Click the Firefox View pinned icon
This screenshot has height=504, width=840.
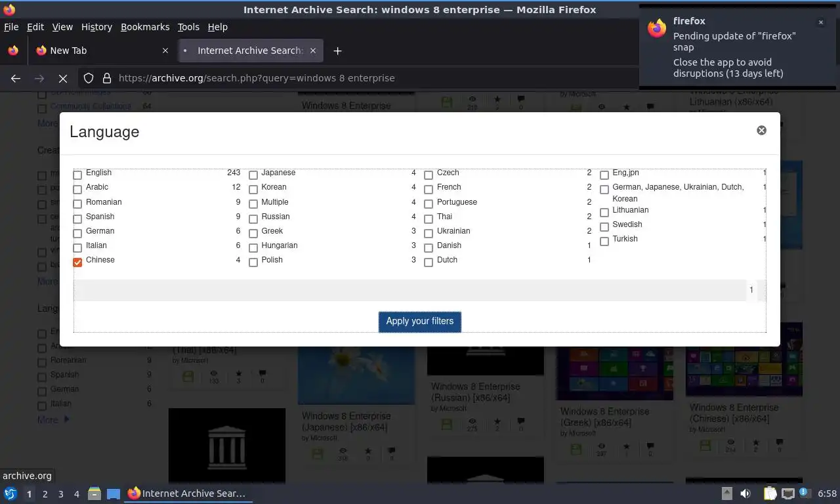pyautogui.click(x=13, y=51)
